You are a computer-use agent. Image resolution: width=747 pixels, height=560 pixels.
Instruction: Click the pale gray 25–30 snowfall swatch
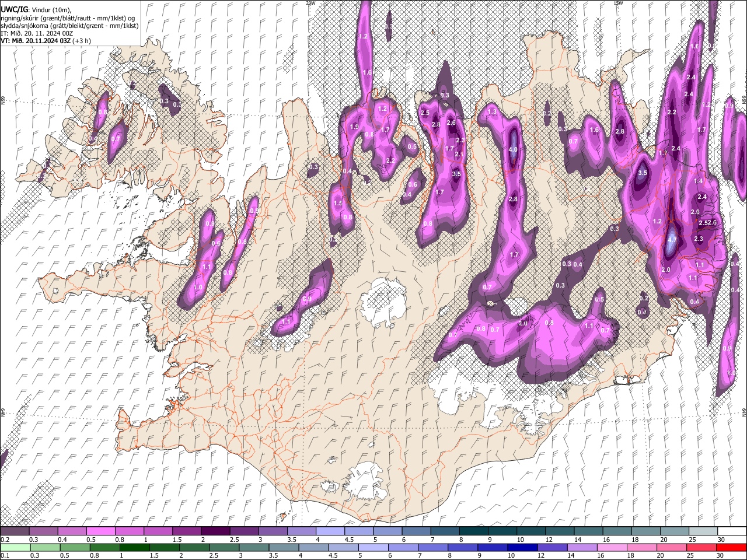click(x=703, y=531)
